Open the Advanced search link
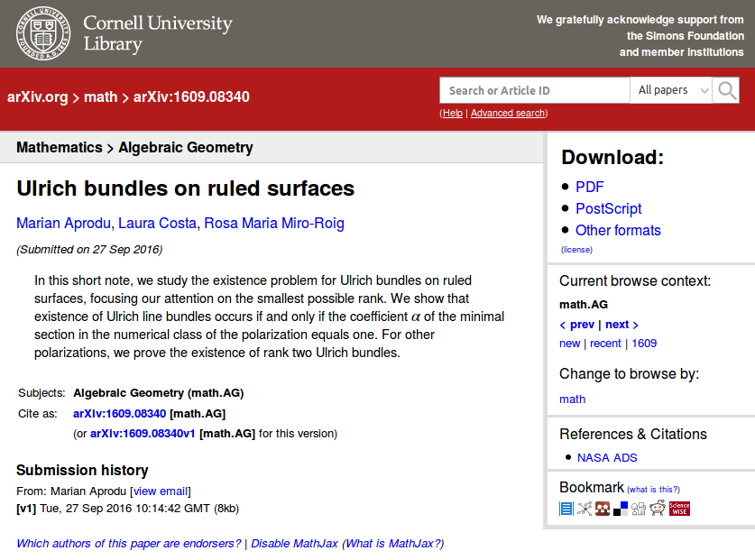Viewport: 755px width, 560px height. [x=508, y=113]
